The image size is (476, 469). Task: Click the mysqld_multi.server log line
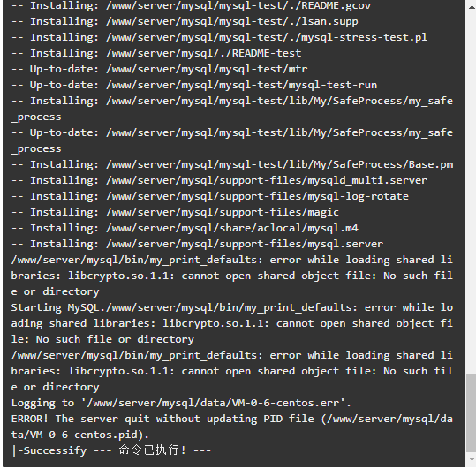pyautogui.click(x=219, y=180)
